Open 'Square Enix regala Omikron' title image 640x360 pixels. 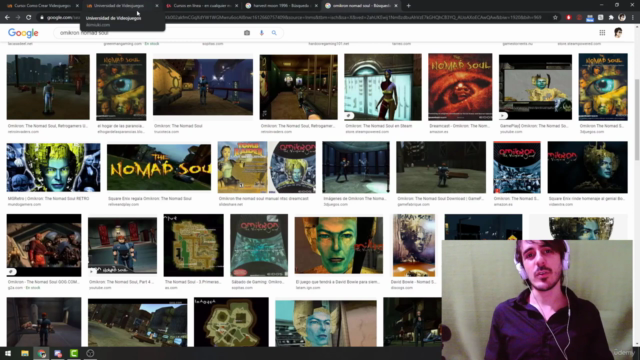[159, 167]
